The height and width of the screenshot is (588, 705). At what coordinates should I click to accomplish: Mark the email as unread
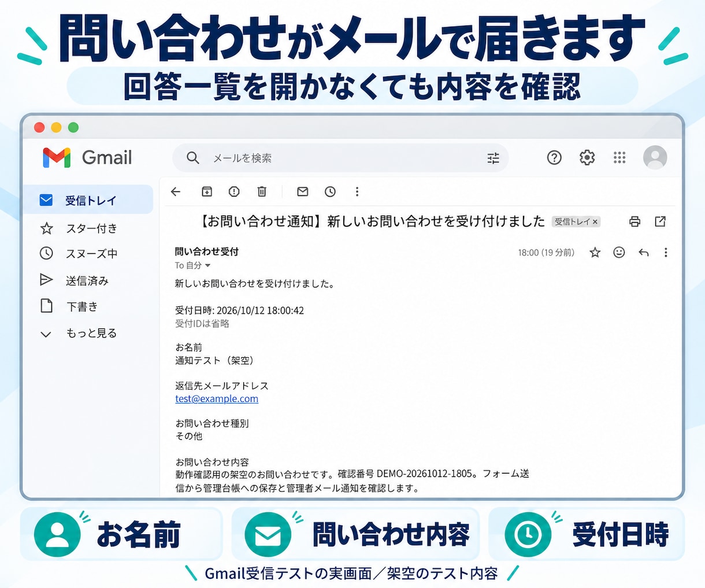tap(302, 191)
